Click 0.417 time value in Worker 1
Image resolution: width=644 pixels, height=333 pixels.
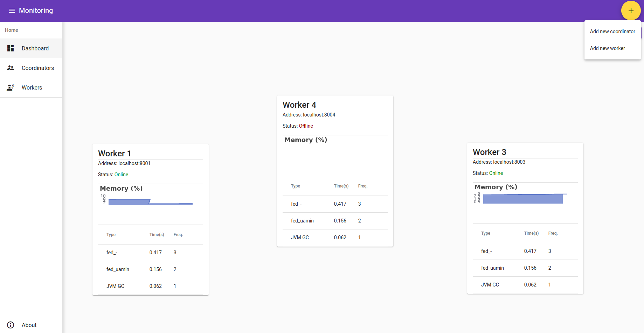click(x=155, y=253)
